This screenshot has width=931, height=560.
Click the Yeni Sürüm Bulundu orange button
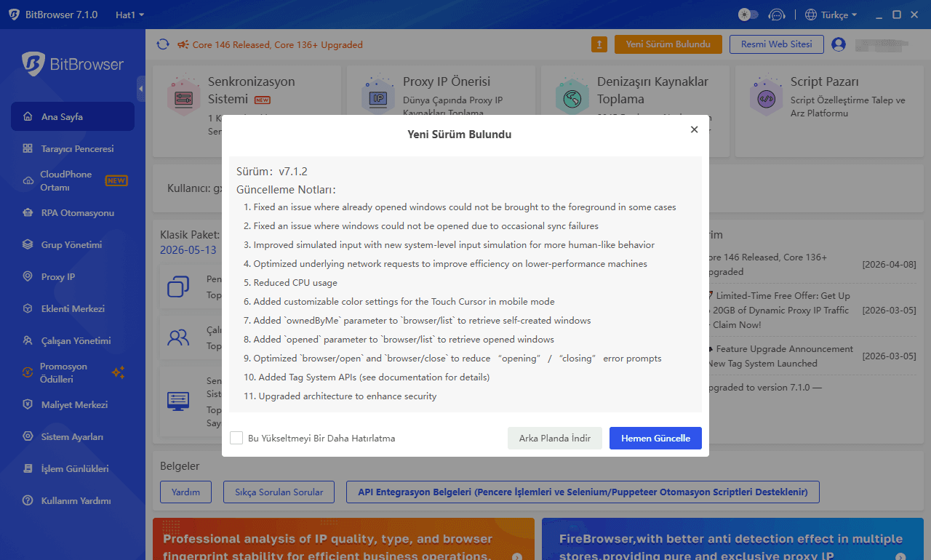[x=668, y=44]
